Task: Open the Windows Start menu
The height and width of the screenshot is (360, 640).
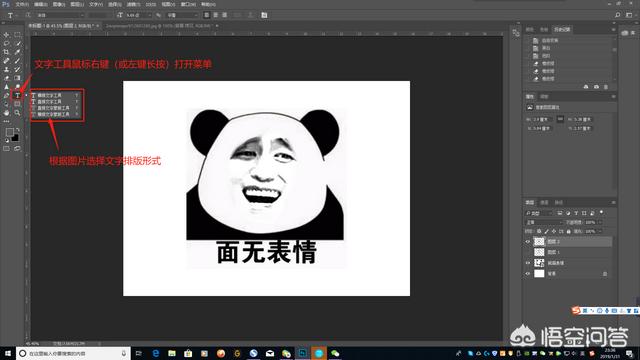Action: tap(7, 353)
